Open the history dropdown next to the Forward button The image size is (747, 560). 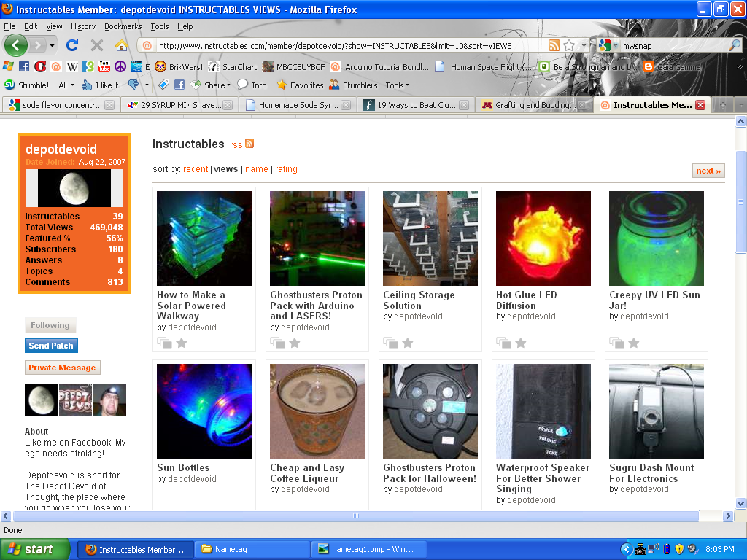pos(52,46)
